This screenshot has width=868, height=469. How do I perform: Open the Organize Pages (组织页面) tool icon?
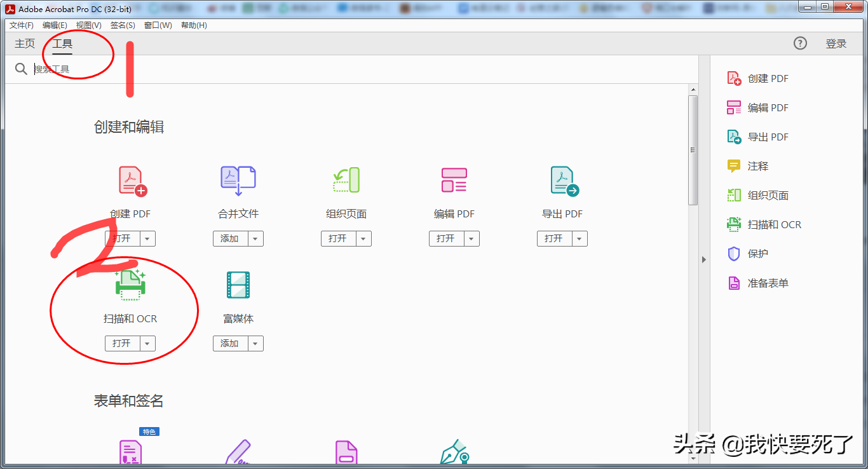tap(346, 180)
